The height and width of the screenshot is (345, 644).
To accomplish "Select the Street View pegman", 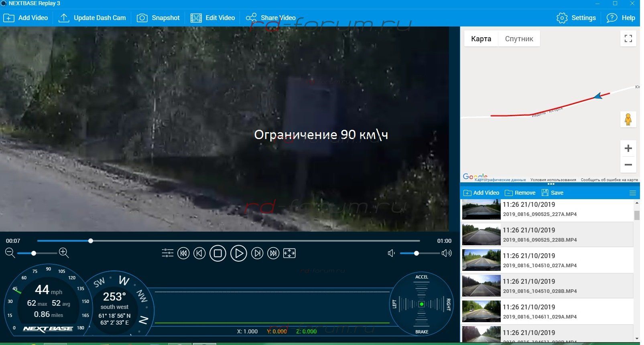I will 628,119.
